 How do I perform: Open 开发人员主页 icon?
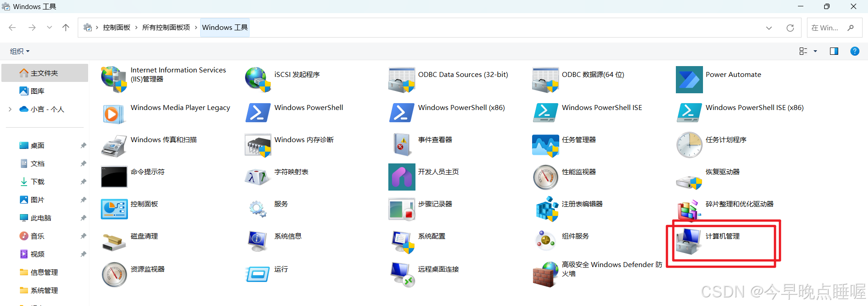pyautogui.click(x=401, y=177)
